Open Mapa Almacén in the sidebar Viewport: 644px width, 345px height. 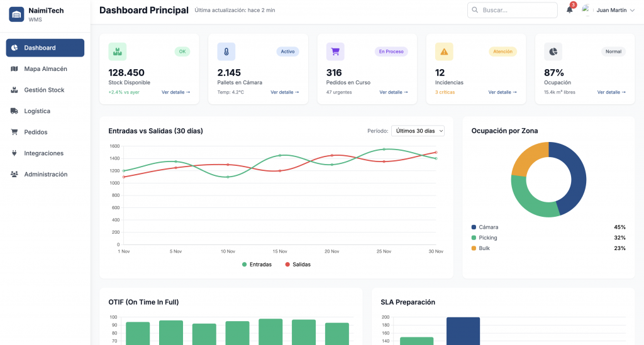45,69
